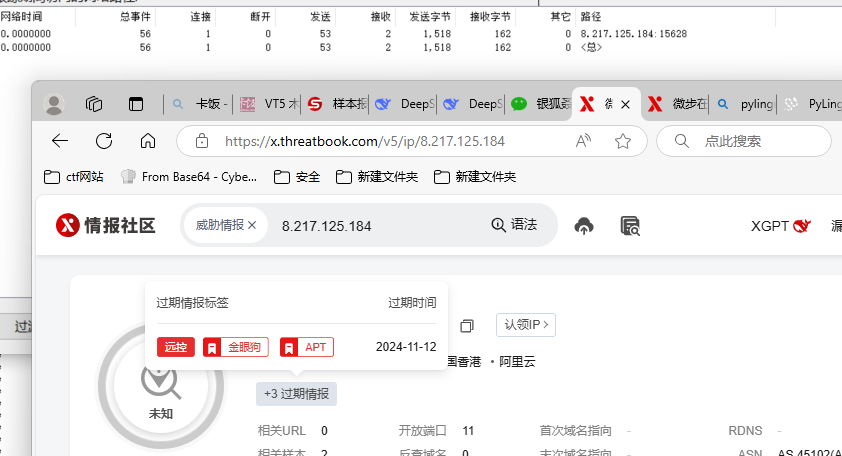Click the 认领IP button
This screenshot has width=842, height=456.
526,325
